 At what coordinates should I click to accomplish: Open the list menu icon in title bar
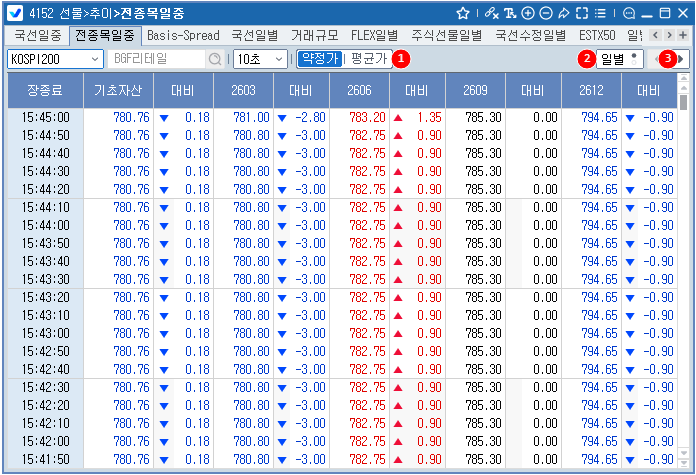click(x=601, y=14)
